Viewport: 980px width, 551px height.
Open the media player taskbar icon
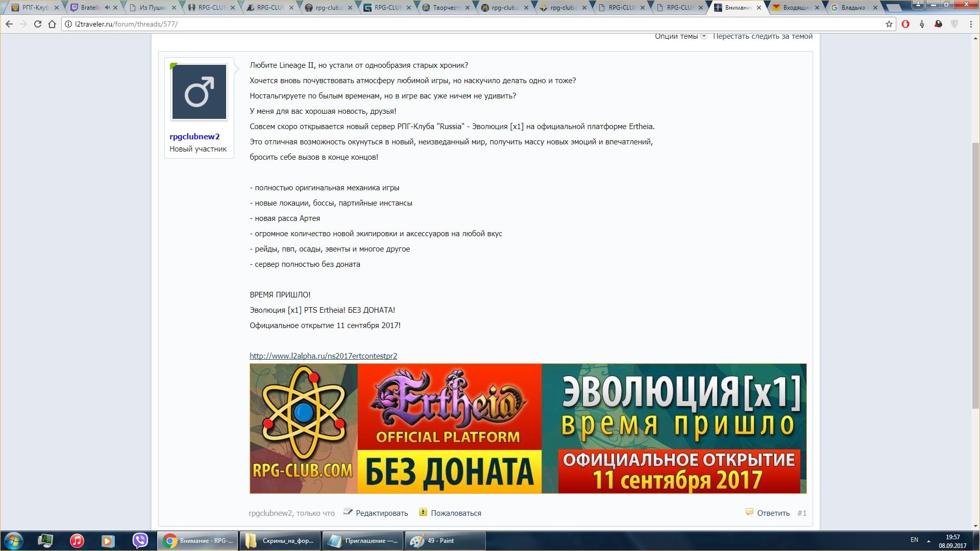point(108,541)
